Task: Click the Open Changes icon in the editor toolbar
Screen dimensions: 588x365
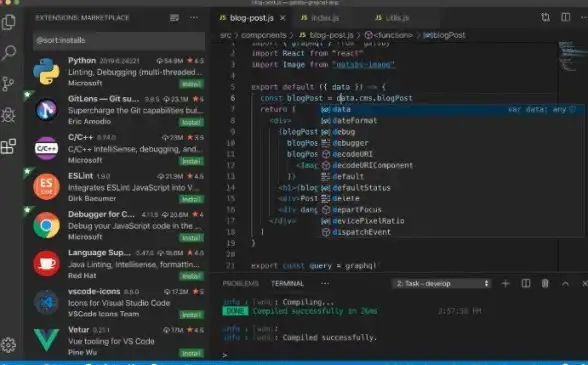Action: coord(546,17)
